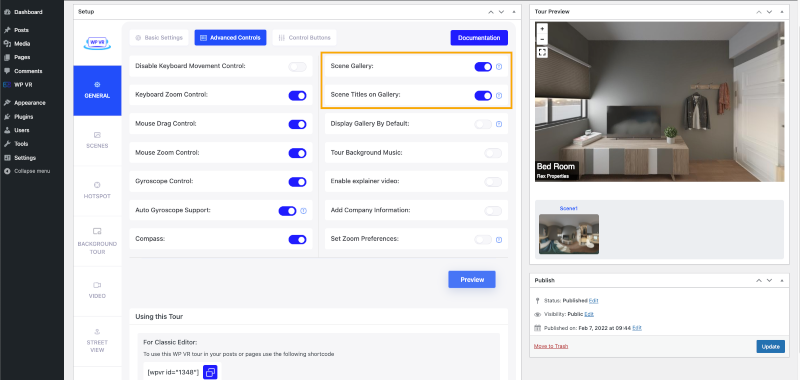Move Setup panel down arrow
This screenshot has width=800, height=380.
click(502, 12)
